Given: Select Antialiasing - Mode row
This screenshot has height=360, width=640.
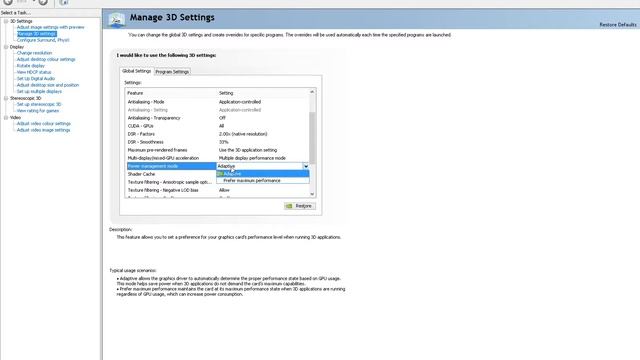Looking at the screenshot, I should (217, 102).
